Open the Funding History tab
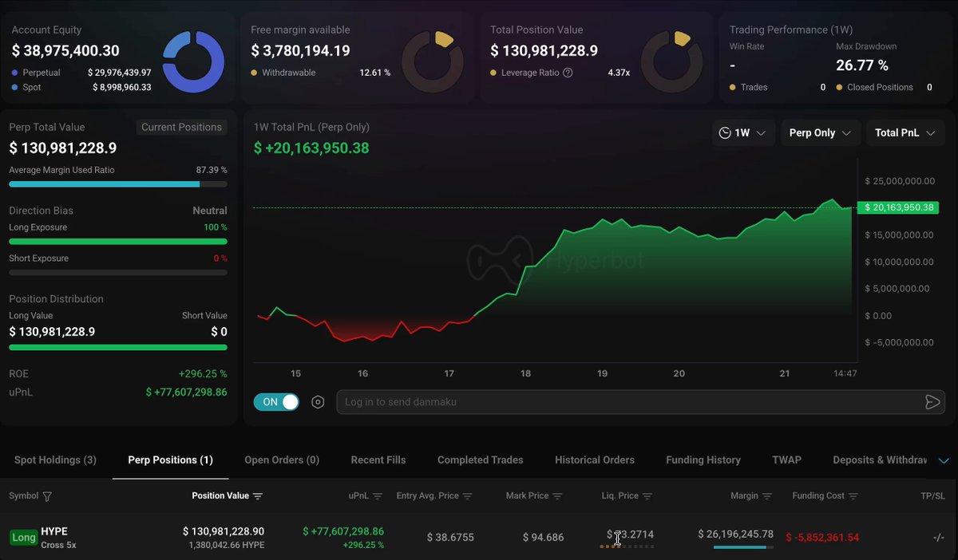The image size is (958, 560). [x=703, y=460]
